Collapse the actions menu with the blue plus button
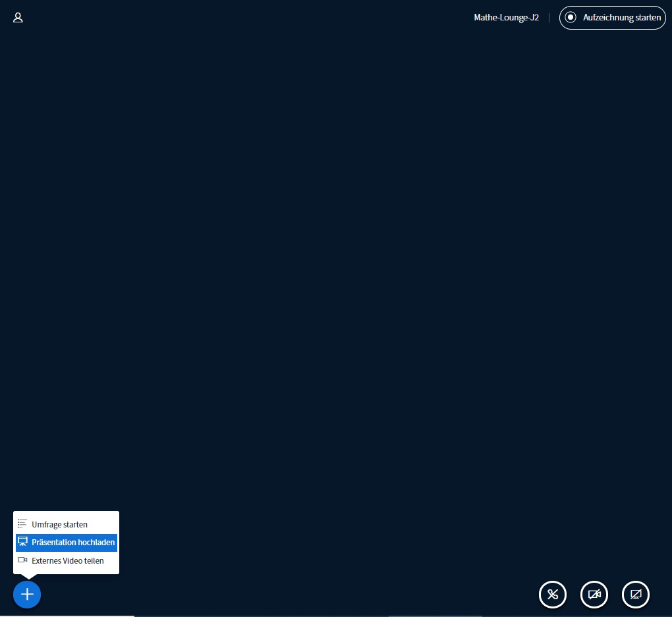672x617 pixels. tap(27, 595)
